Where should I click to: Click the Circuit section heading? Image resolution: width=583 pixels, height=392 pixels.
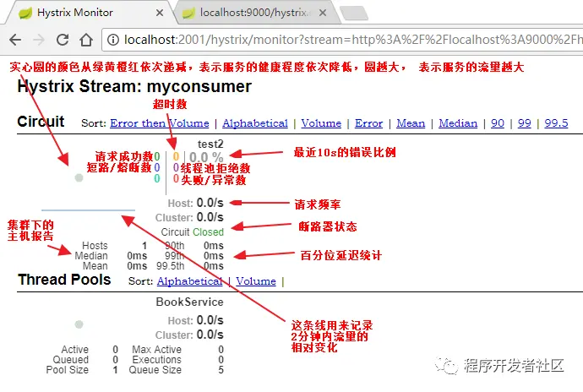41,122
